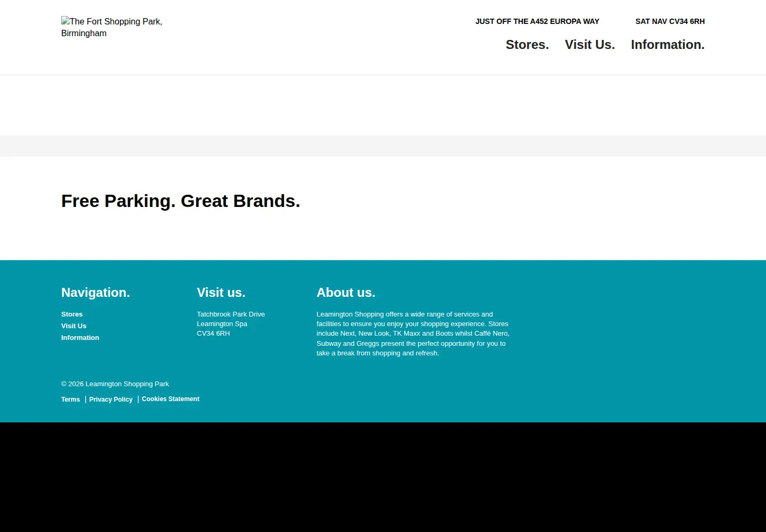The height and width of the screenshot is (532, 766).
Task: Click the Visit us. footer heading
Action: click(x=221, y=293)
